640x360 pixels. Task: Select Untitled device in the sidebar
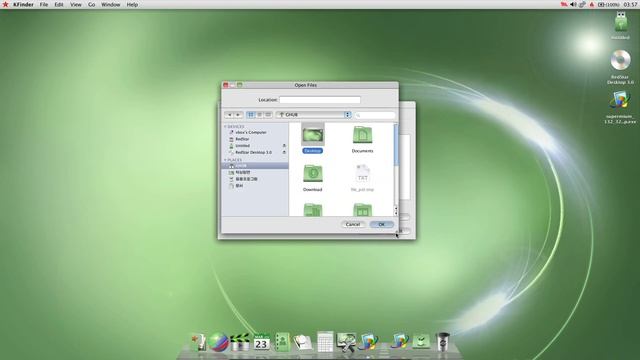point(242,146)
